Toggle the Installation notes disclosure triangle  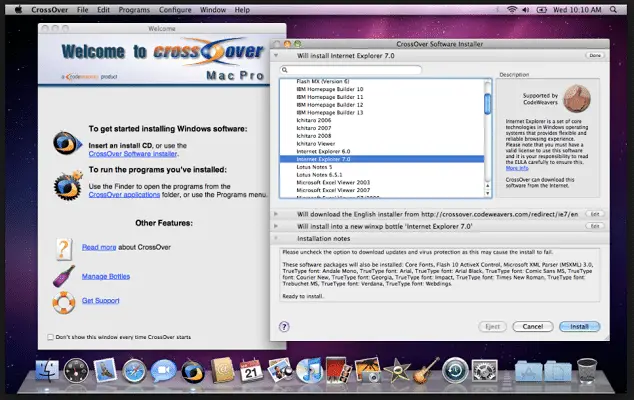pyautogui.click(x=276, y=238)
